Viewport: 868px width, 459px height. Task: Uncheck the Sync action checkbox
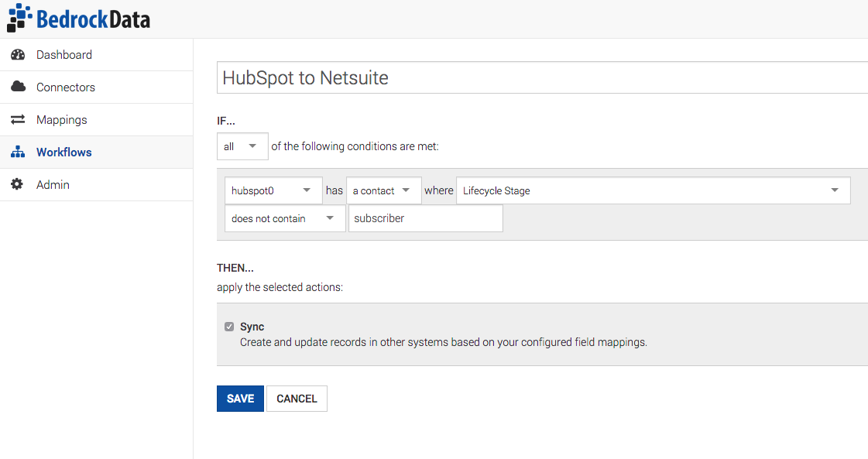coord(229,327)
